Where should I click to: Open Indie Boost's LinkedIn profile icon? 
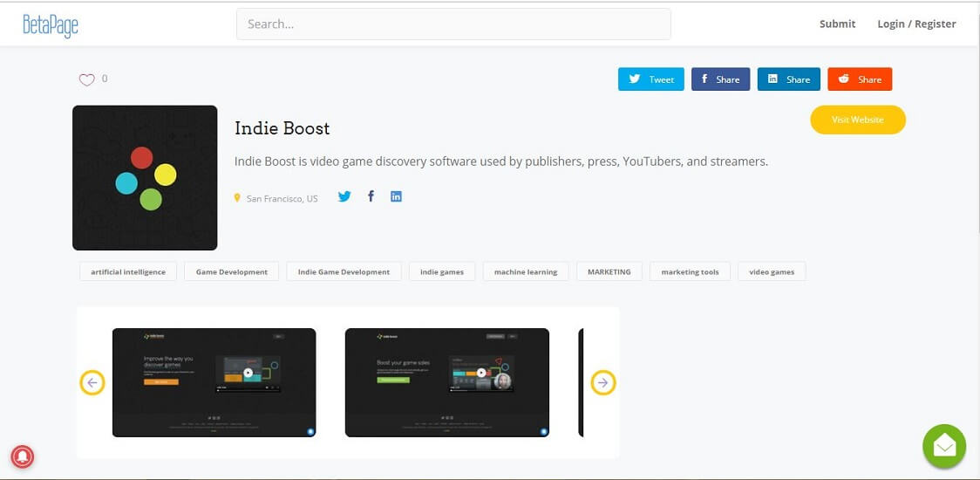396,196
